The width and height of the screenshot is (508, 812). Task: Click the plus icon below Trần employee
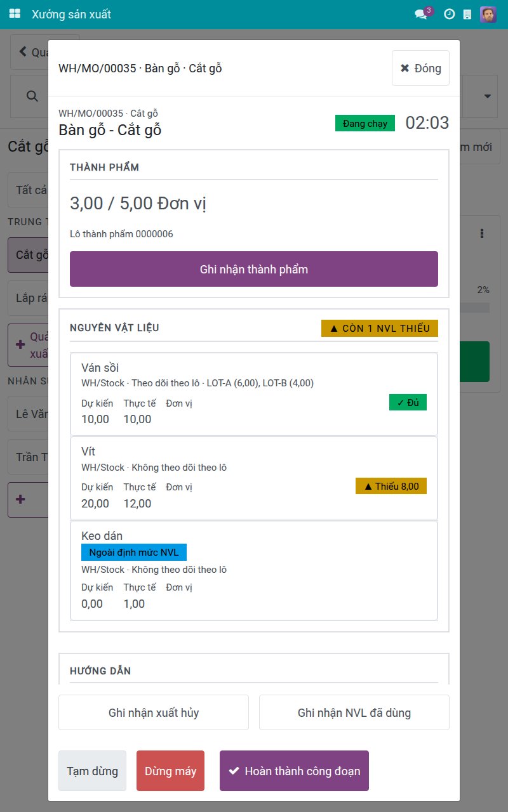click(x=20, y=499)
